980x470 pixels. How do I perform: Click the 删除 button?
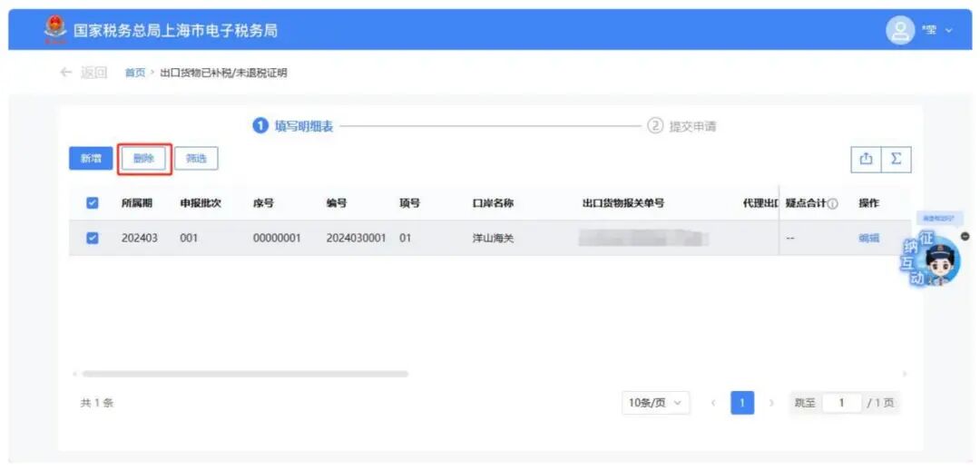tap(143, 159)
